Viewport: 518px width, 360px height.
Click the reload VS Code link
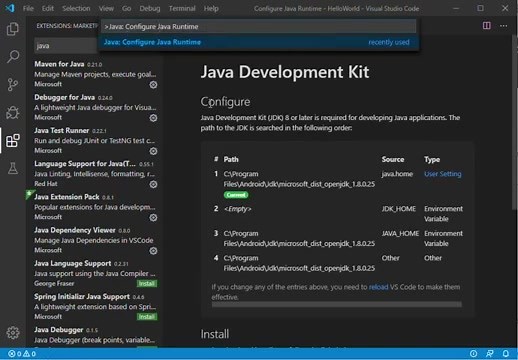coord(378,287)
